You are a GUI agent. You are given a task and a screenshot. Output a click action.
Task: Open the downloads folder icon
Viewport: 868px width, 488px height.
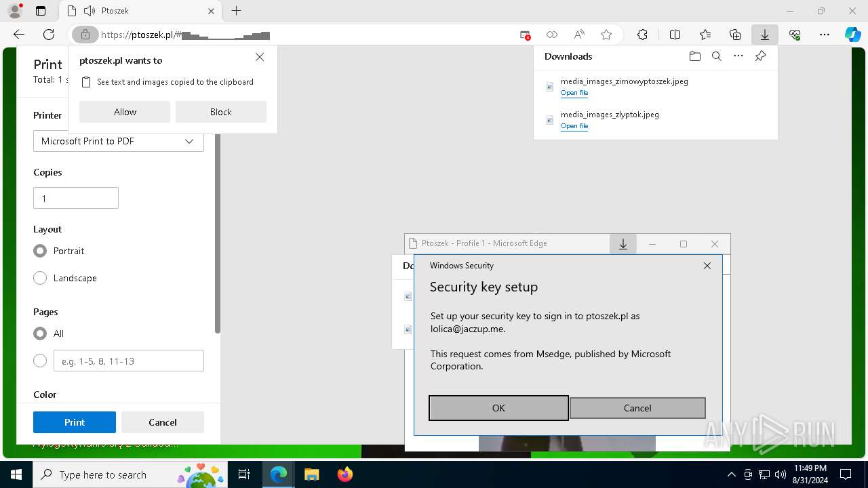click(x=694, y=56)
